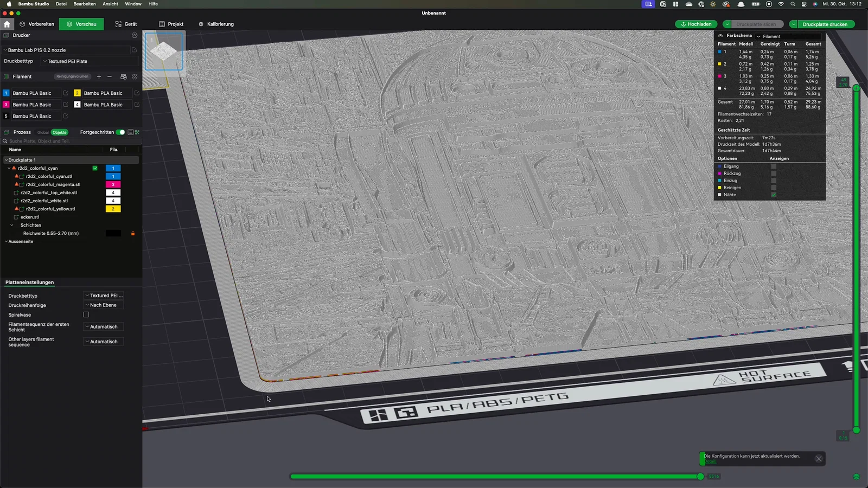This screenshot has height=488, width=868.
Task: Add a filament with the plus icon
Action: click(99, 76)
